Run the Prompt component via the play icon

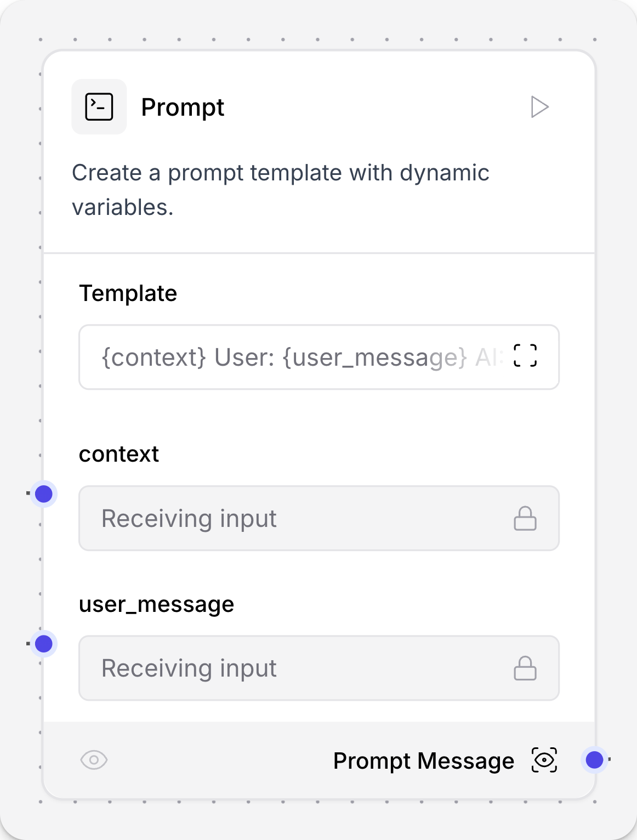click(539, 107)
